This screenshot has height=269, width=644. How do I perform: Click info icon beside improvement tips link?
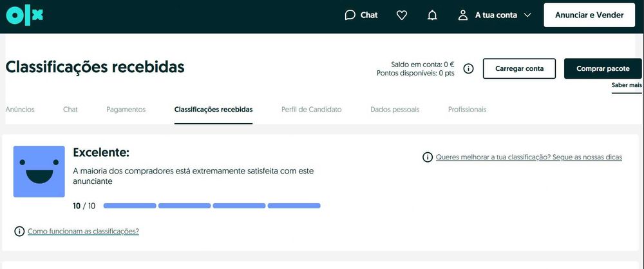pyautogui.click(x=427, y=157)
